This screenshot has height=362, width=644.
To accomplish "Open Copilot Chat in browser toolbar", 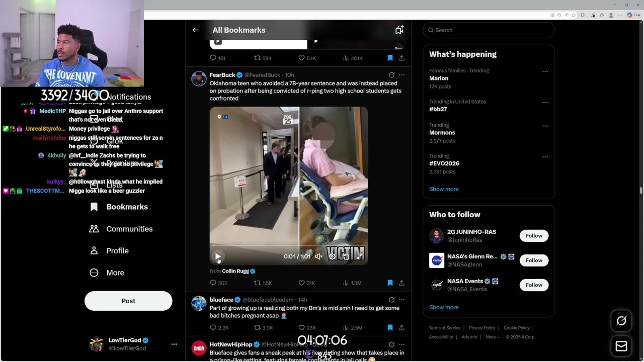I will tap(633, 15).
